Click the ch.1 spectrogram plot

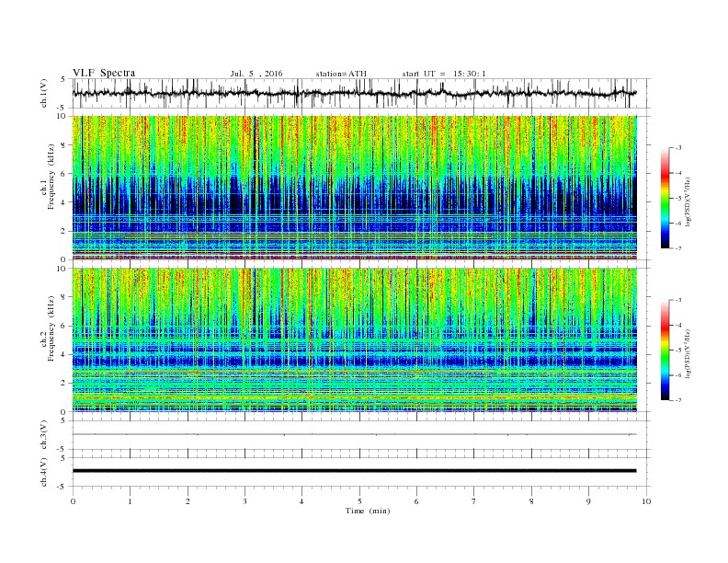355,188
